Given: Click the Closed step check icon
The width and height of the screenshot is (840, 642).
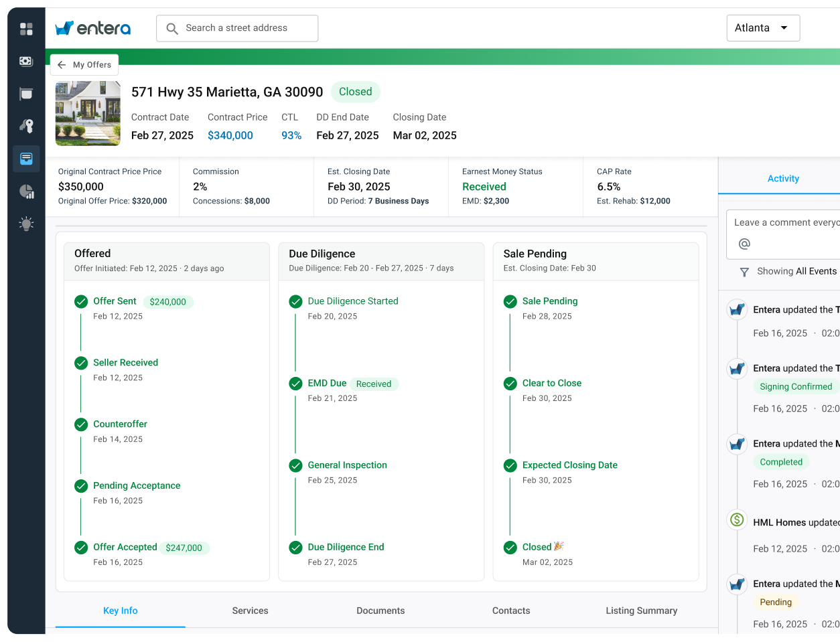Looking at the screenshot, I should tap(510, 548).
